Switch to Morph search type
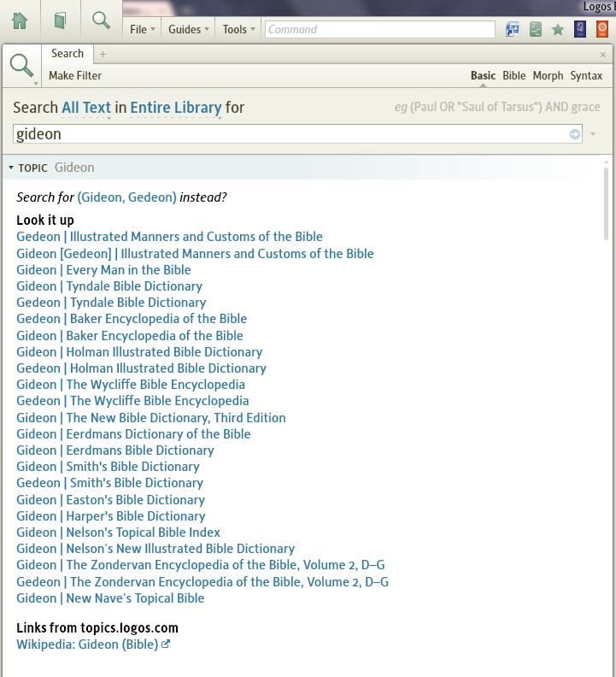The height and width of the screenshot is (677, 616). click(548, 75)
